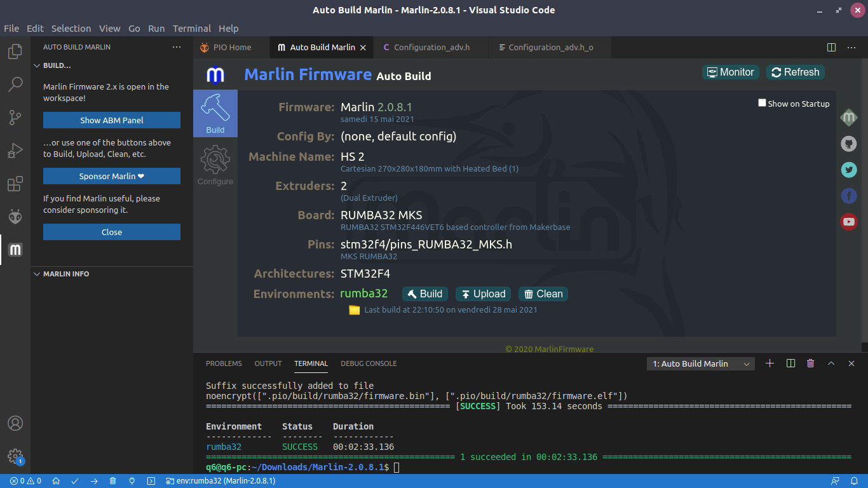Open the Source Control view
Screen dimensions: 868x488
[x=15, y=118]
